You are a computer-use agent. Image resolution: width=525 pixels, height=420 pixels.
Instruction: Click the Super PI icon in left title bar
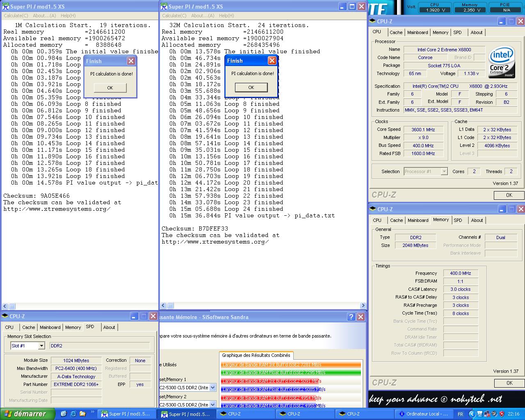5,6
